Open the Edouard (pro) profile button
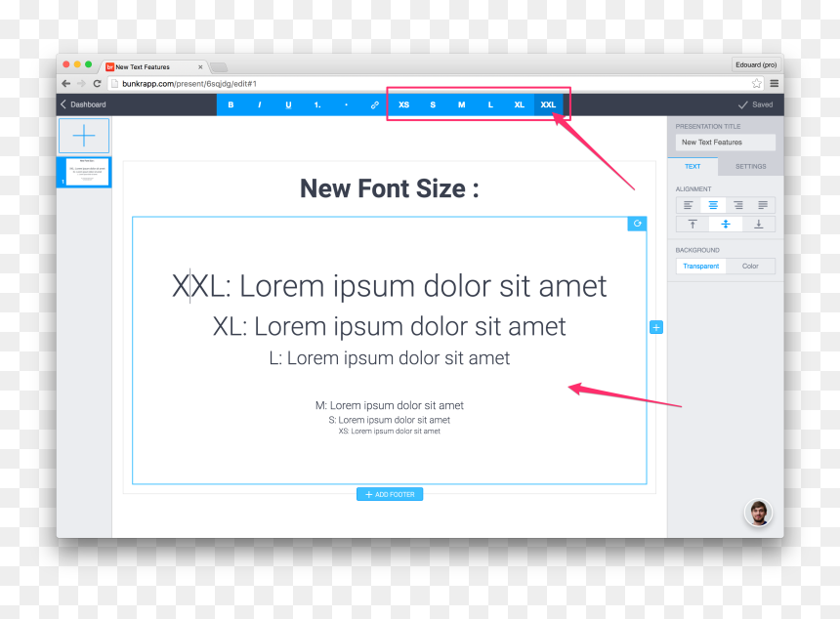Image resolution: width=840 pixels, height=619 pixels. pos(756,64)
